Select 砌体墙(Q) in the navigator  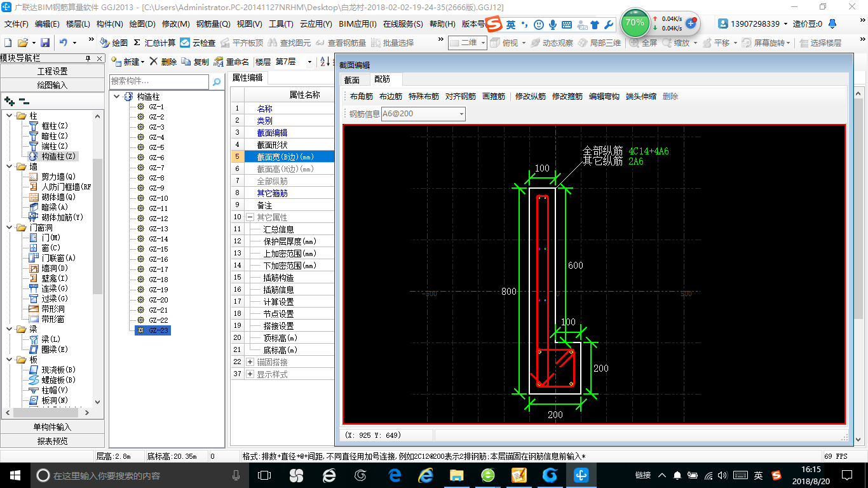coord(58,197)
